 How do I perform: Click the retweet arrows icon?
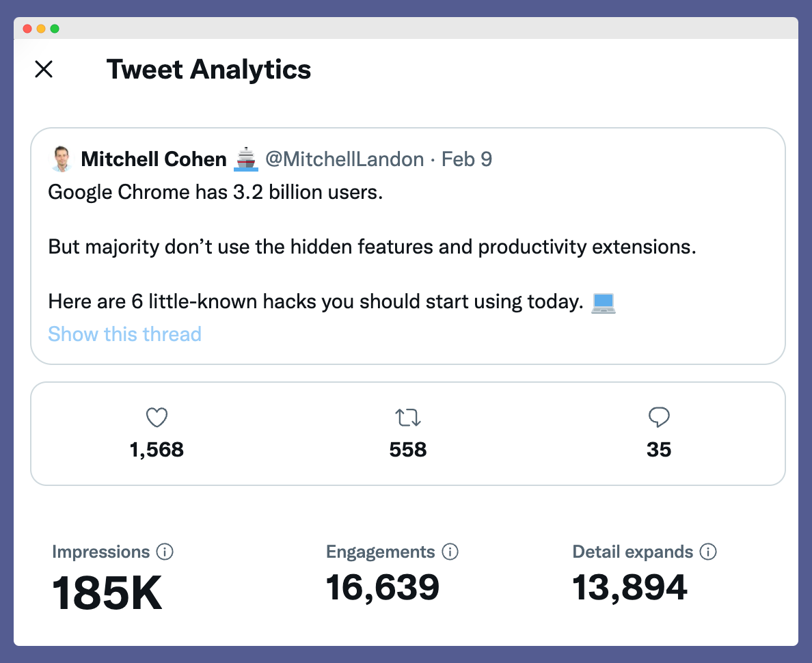click(x=408, y=418)
